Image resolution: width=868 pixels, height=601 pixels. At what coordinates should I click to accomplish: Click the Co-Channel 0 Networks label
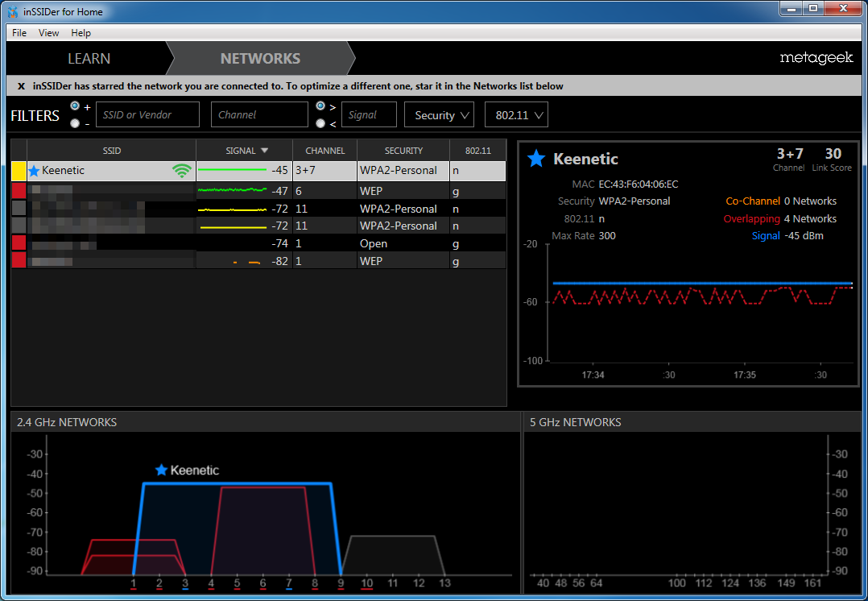click(781, 201)
